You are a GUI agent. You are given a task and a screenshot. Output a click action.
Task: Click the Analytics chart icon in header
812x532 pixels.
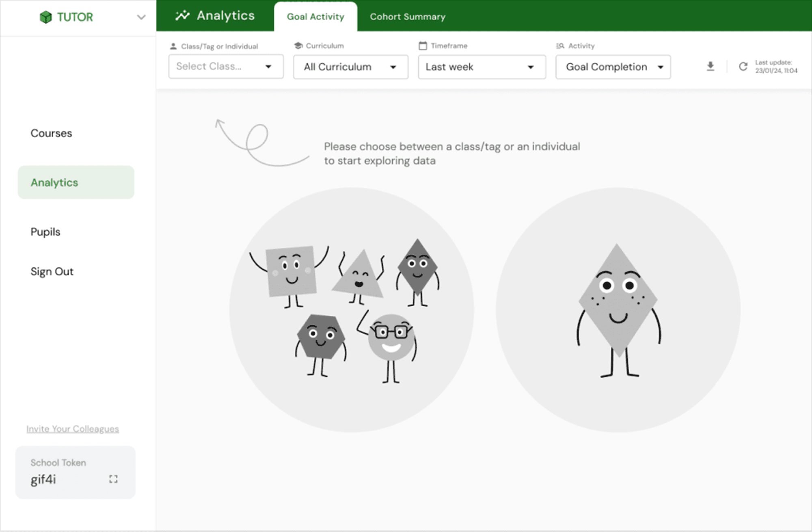click(x=182, y=15)
